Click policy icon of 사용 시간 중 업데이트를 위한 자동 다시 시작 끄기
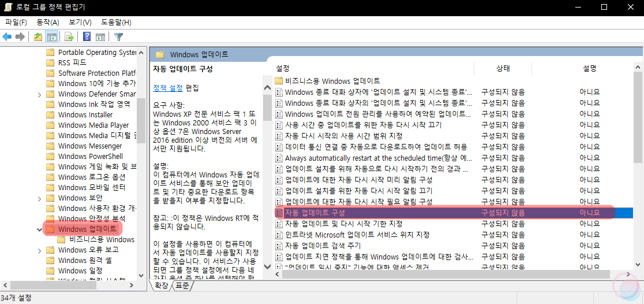This screenshot has height=304, width=644. pos(279,125)
